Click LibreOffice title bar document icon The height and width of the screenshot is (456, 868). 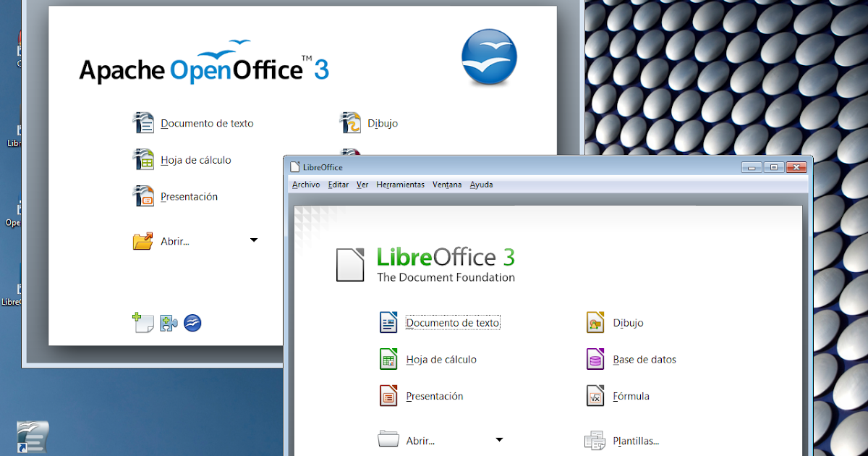tap(294, 167)
